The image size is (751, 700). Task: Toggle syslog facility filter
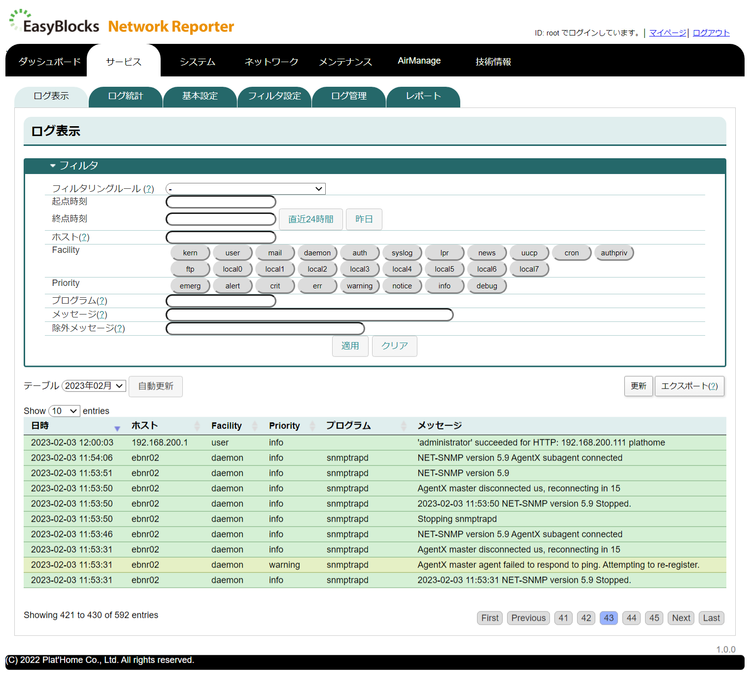pyautogui.click(x=402, y=253)
